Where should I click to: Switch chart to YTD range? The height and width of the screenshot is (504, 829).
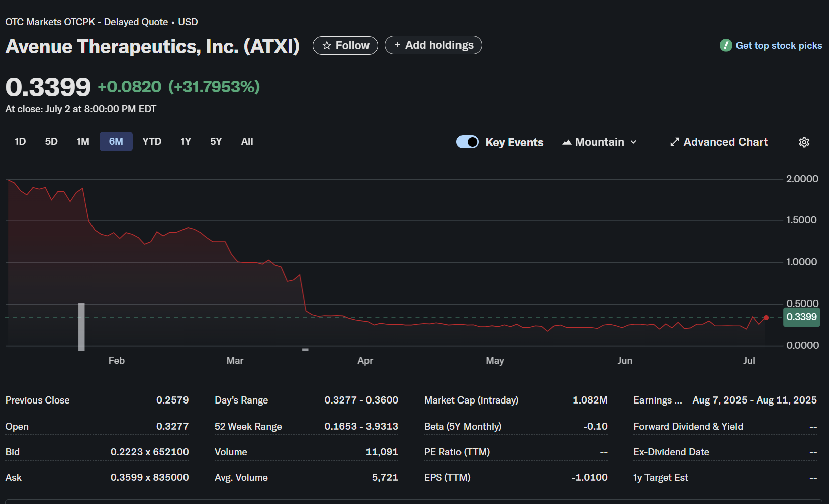152,142
